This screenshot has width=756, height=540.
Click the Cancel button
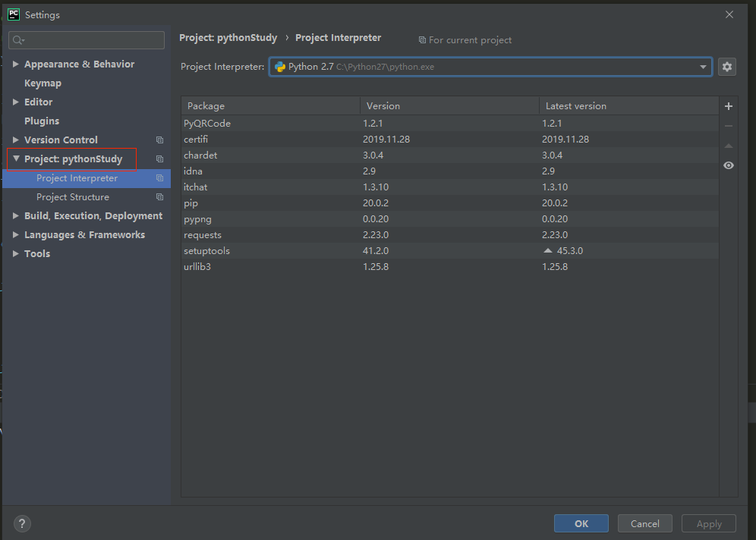click(644, 523)
